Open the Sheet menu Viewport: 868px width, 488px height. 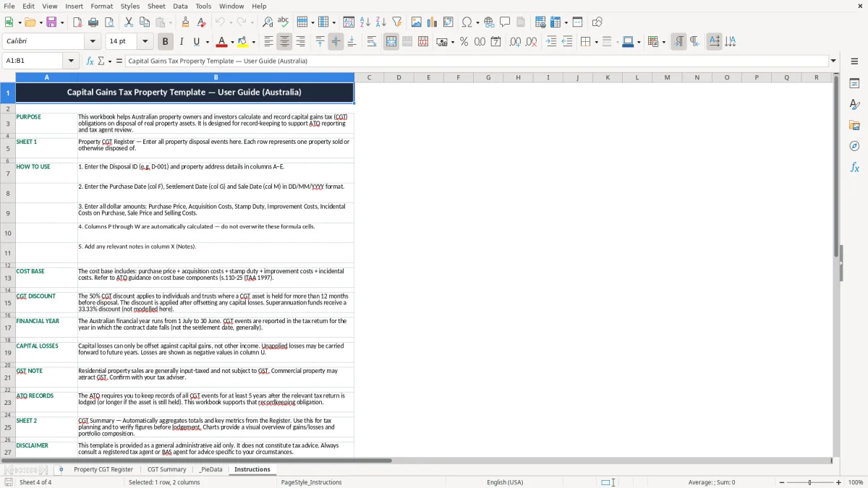click(156, 6)
